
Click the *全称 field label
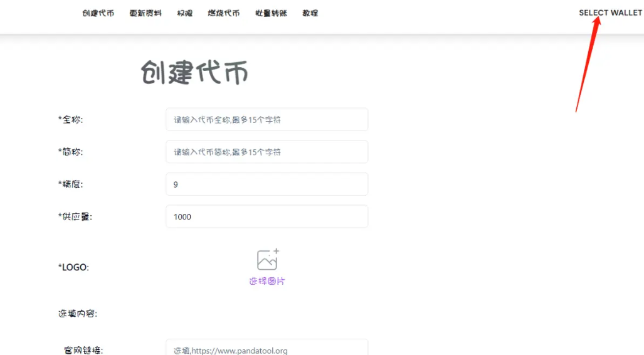70,119
